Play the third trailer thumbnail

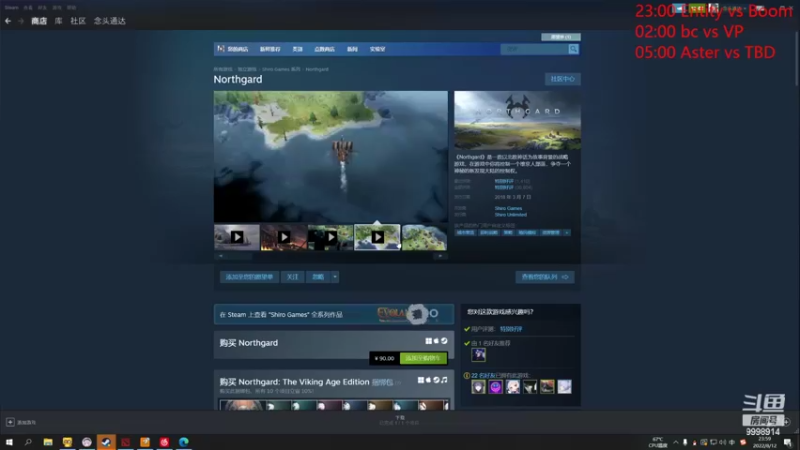[331, 237]
